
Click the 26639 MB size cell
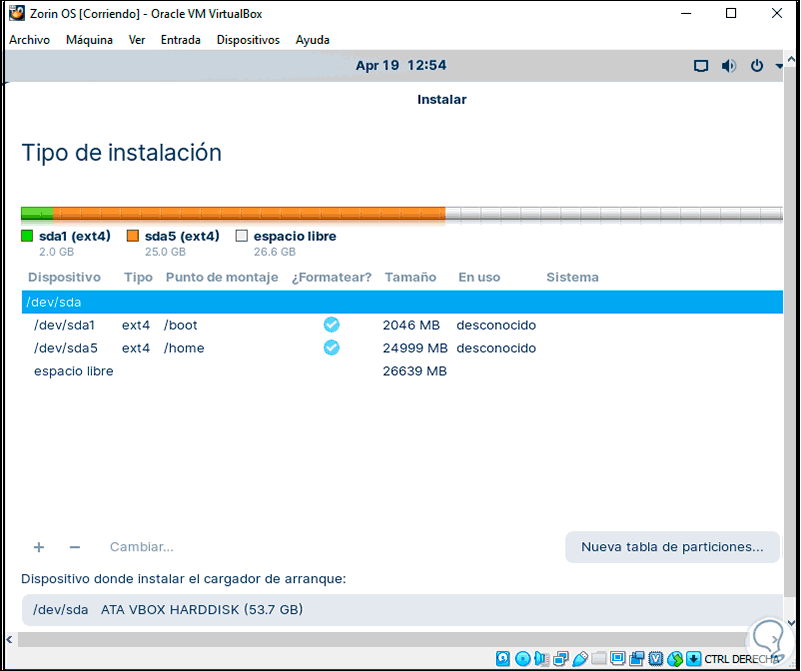415,371
